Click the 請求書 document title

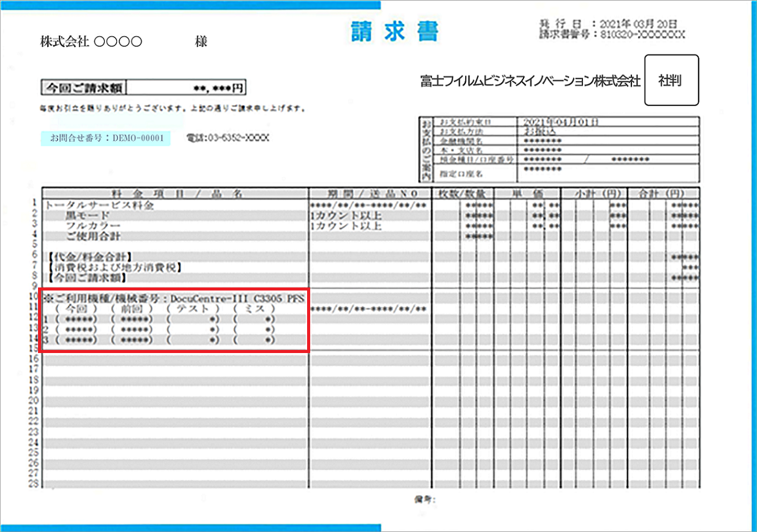pos(395,30)
